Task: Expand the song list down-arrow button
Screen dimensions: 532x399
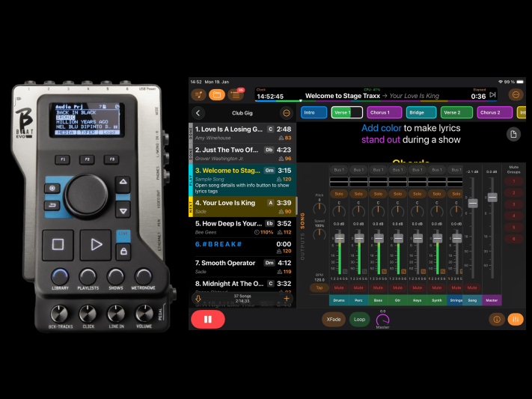Action: tap(198, 298)
